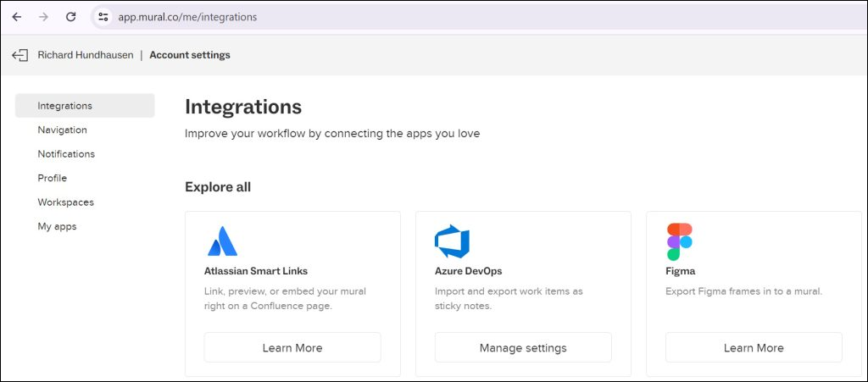Click Manage settings for Azure DevOps
868x382 pixels.
click(x=523, y=348)
